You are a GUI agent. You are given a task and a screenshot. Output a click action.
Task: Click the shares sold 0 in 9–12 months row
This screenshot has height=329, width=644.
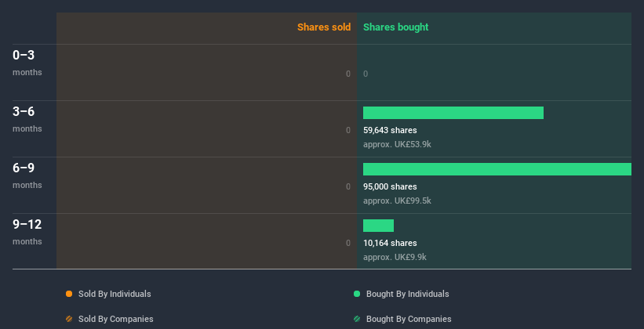point(348,243)
